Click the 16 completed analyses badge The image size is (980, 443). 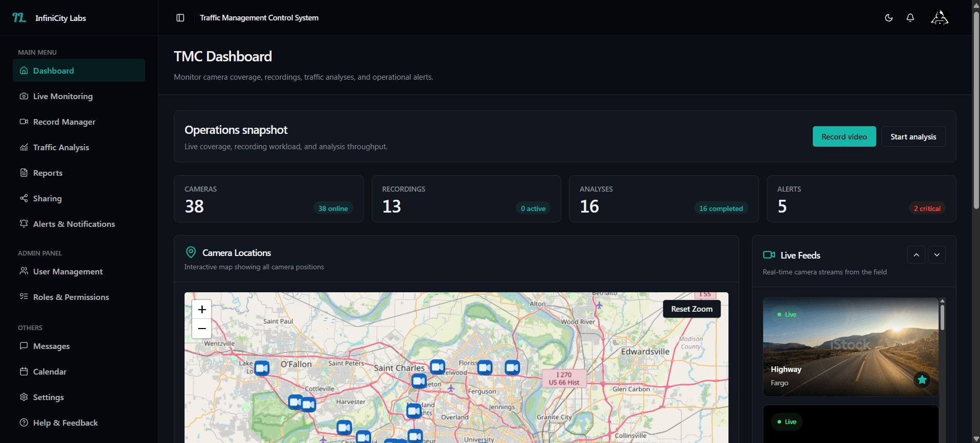[721, 208]
